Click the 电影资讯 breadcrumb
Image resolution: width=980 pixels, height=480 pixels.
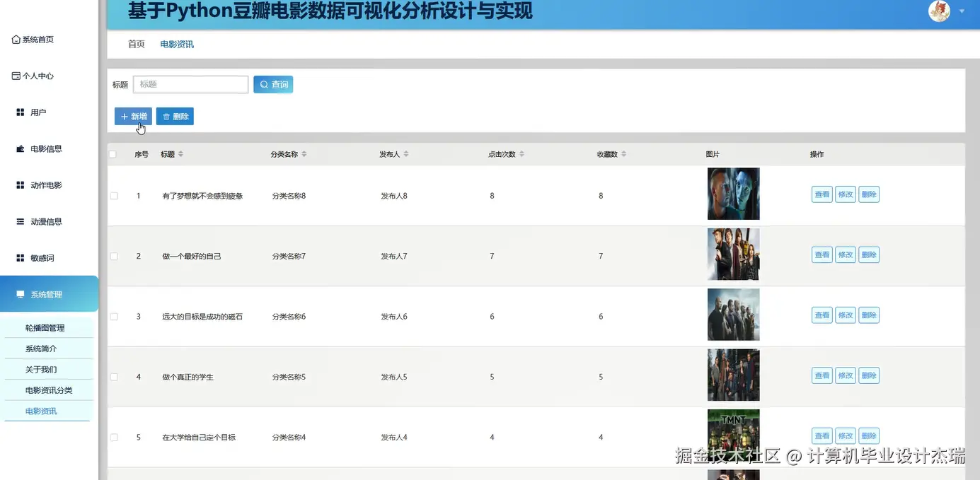tap(177, 44)
